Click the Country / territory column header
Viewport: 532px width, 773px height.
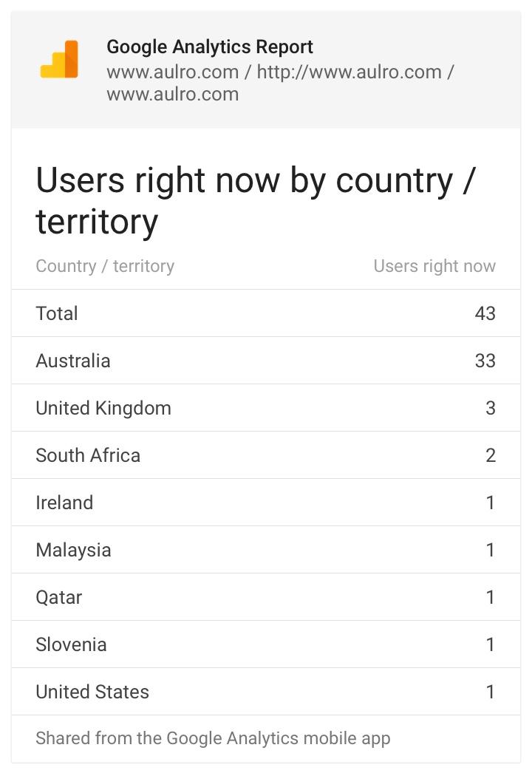tap(105, 266)
